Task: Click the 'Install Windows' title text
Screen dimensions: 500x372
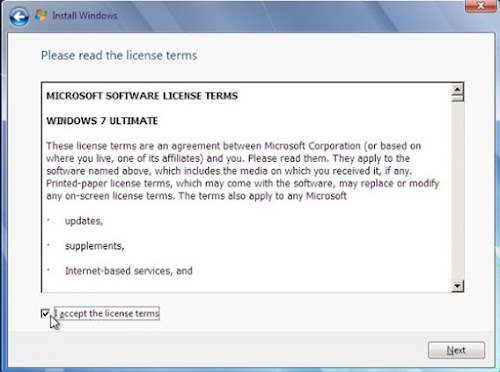Action: (x=85, y=16)
